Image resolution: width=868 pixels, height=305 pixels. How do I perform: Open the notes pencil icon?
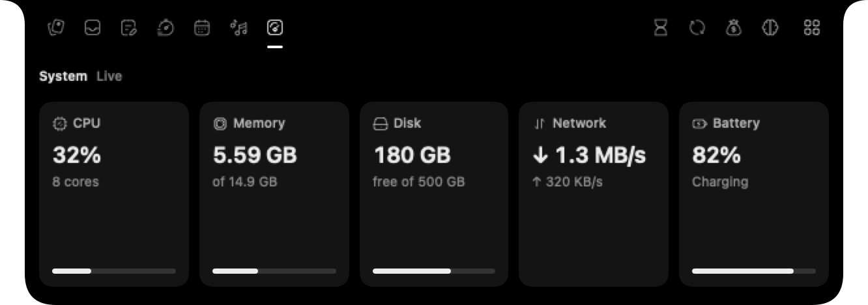[129, 28]
